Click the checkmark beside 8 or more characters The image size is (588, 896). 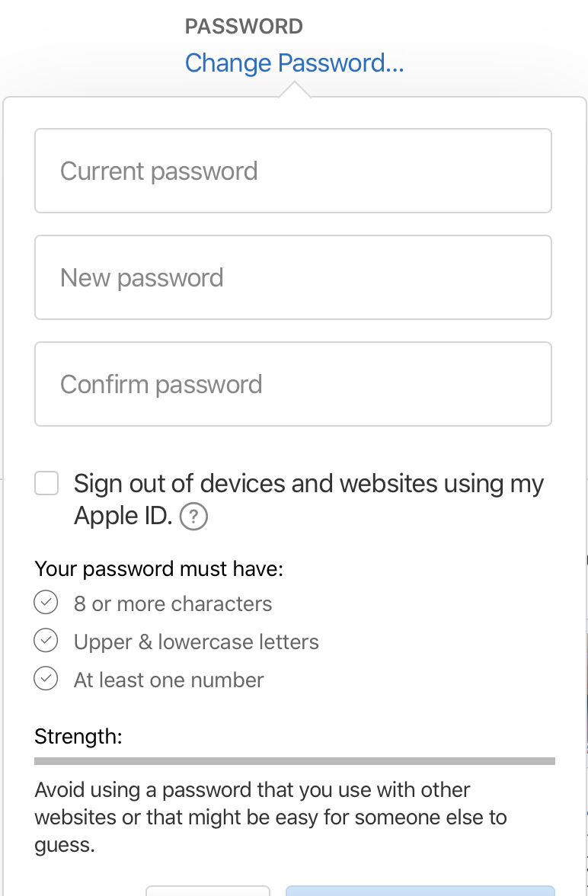pos(46,603)
